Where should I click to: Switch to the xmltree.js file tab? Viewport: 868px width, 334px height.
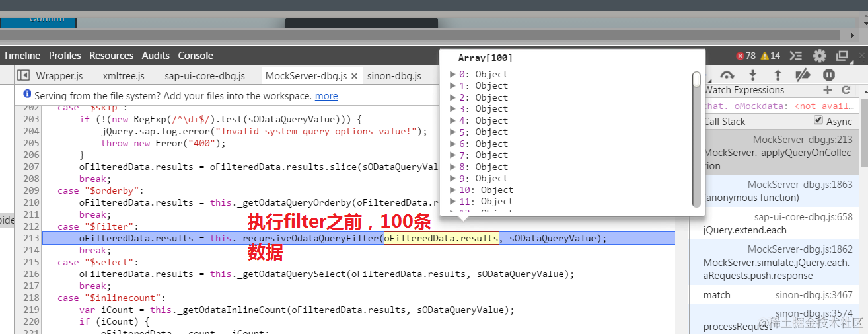(124, 76)
